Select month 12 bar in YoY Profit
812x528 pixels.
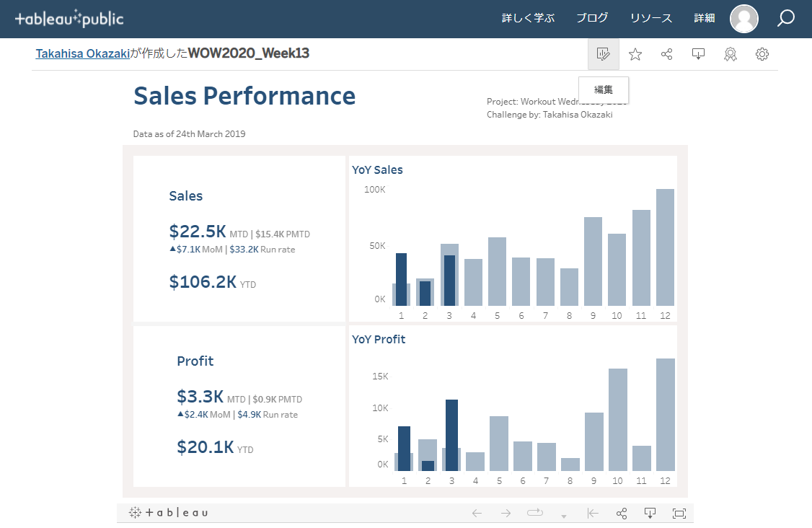click(666, 415)
